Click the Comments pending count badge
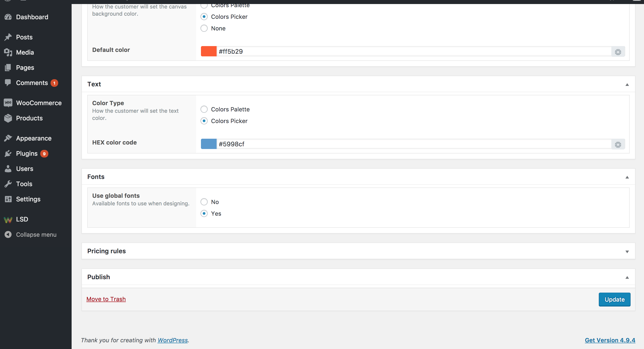The height and width of the screenshot is (349, 644). pyautogui.click(x=54, y=83)
